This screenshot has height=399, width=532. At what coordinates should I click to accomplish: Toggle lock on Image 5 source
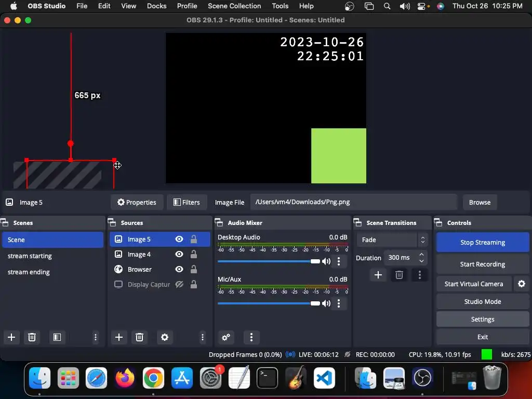click(194, 239)
